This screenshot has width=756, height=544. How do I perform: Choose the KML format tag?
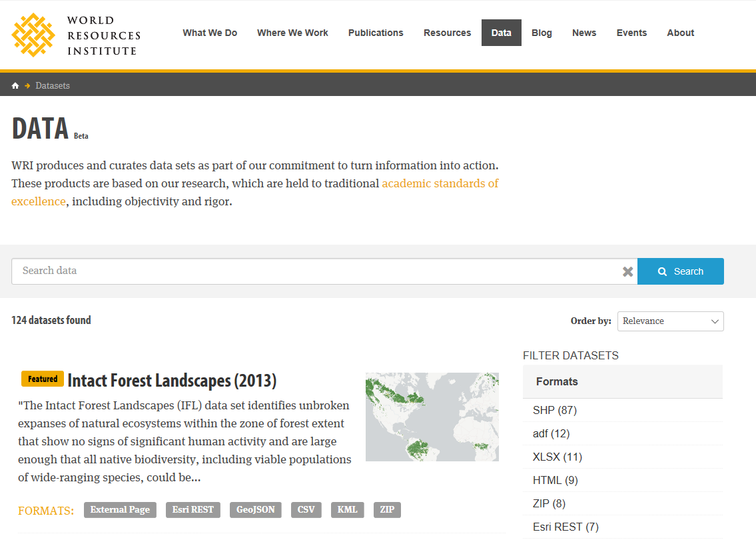pyautogui.click(x=347, y=510)
